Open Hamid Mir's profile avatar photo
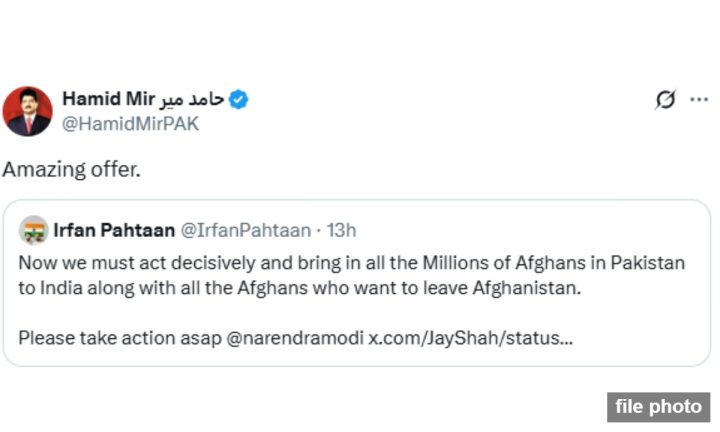720x432 pixels. click(x=28, y=111)
